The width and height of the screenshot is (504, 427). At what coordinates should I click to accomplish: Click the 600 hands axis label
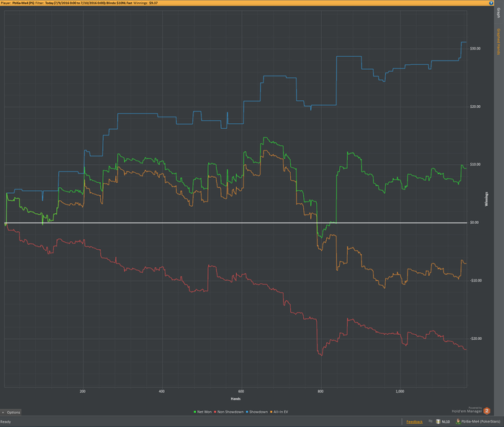(x=241, y=391)
